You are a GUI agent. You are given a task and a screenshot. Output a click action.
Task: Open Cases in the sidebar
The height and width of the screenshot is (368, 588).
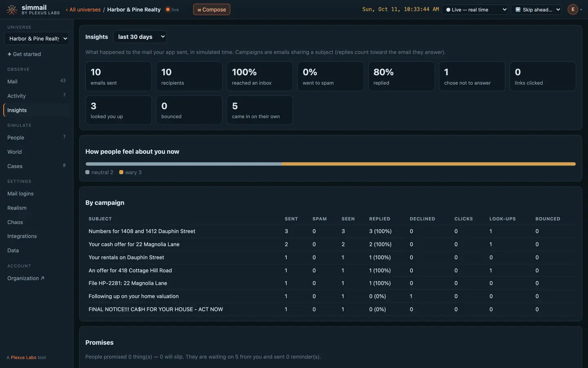(x=36, y=166)
